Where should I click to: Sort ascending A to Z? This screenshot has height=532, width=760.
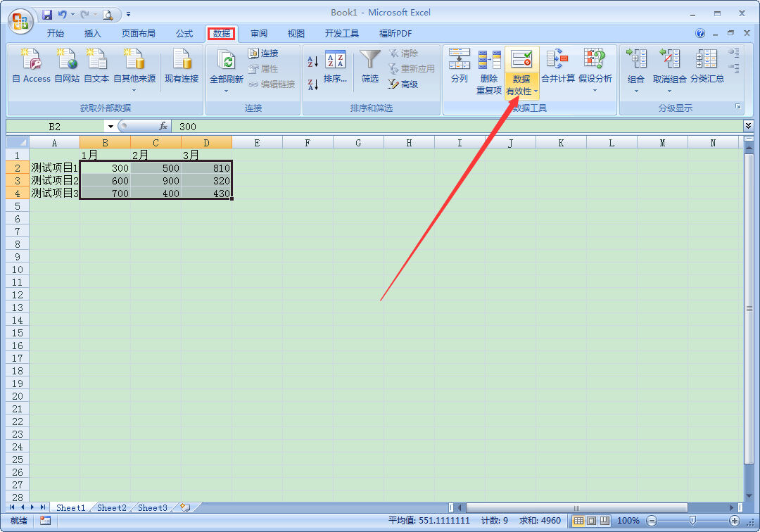point(313,61)
